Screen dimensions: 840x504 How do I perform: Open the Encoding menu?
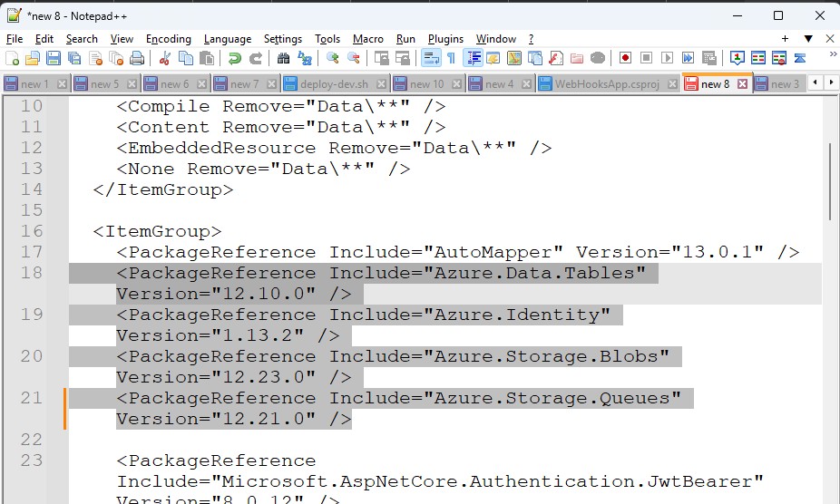[x=168, y=39]
